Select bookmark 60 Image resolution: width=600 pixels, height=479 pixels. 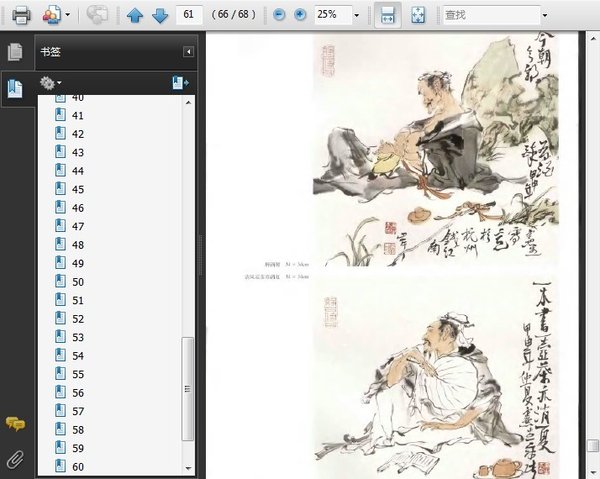pyautogui.click(x=78, y=467)
